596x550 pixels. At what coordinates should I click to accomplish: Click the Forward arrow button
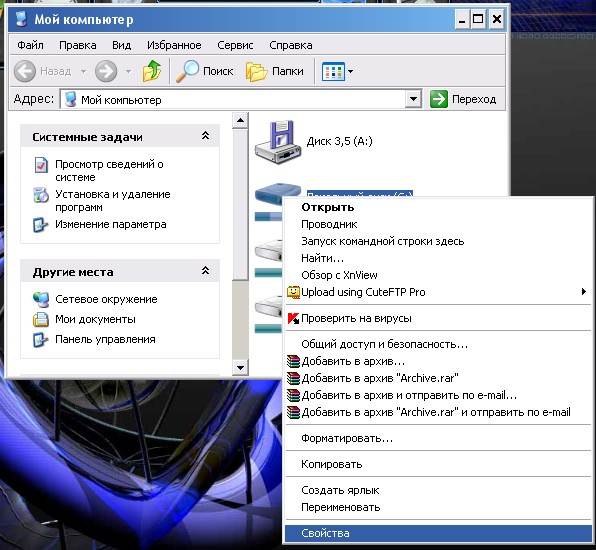pyautogui.click(x=106, y=71)
